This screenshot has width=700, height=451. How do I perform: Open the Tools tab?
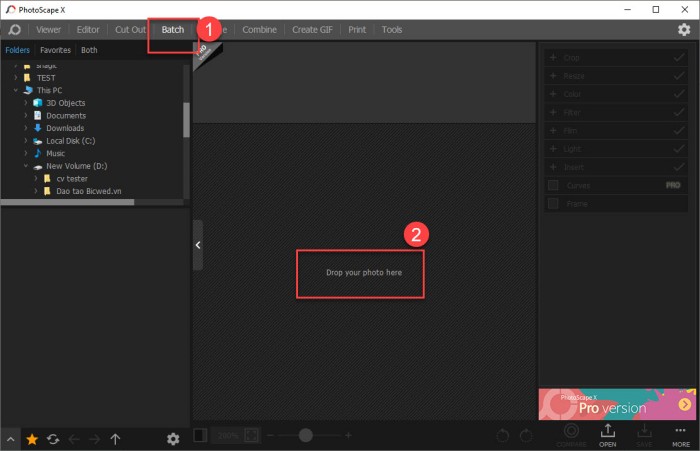[392, 30]
